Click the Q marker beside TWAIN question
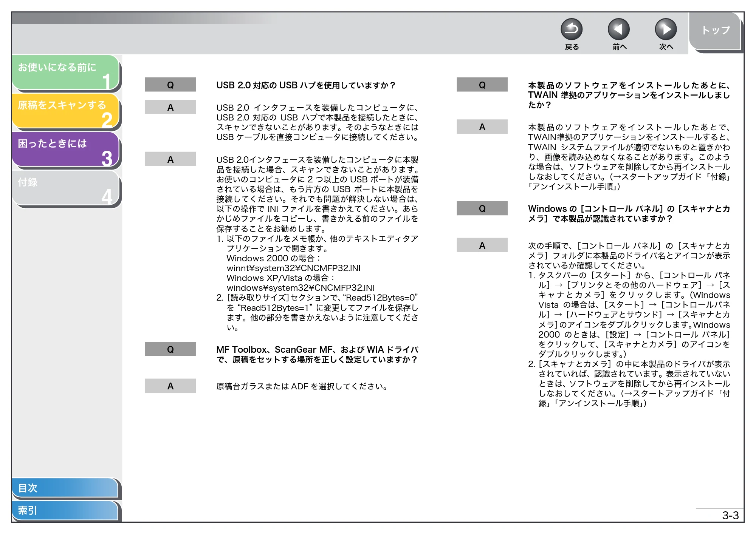The width and height of the screenshot is (756, 534). (482, 85)
